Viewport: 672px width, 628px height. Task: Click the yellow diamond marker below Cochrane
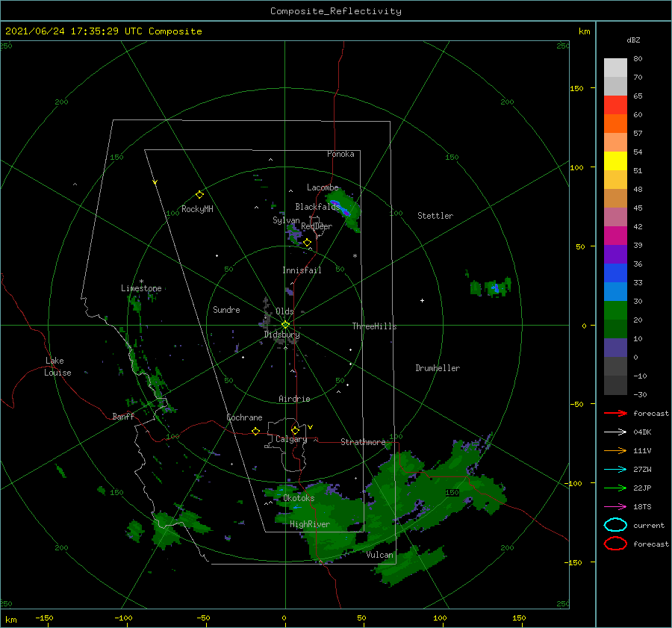(x=256, y=432)
